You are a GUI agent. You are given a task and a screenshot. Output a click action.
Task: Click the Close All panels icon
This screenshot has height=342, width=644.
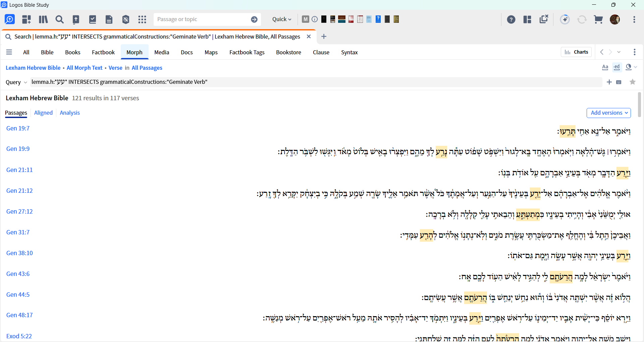click(x=544, y=19)
